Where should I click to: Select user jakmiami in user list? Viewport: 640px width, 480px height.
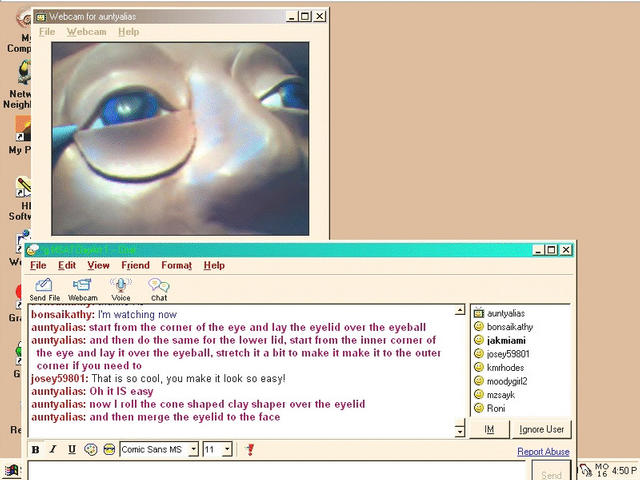(506, 340)
